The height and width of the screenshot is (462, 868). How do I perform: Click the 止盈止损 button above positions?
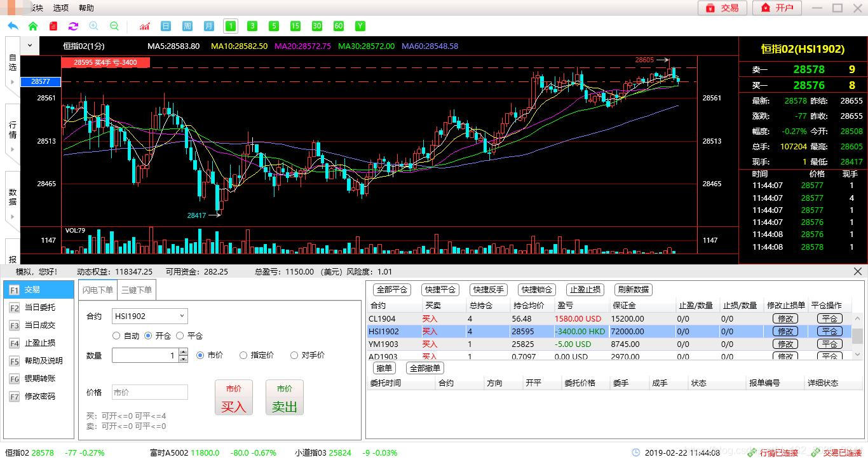(585, 290)
